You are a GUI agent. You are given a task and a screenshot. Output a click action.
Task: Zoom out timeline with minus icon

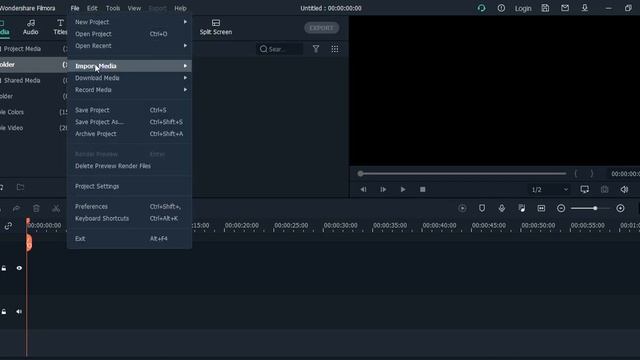click(561, 208)
